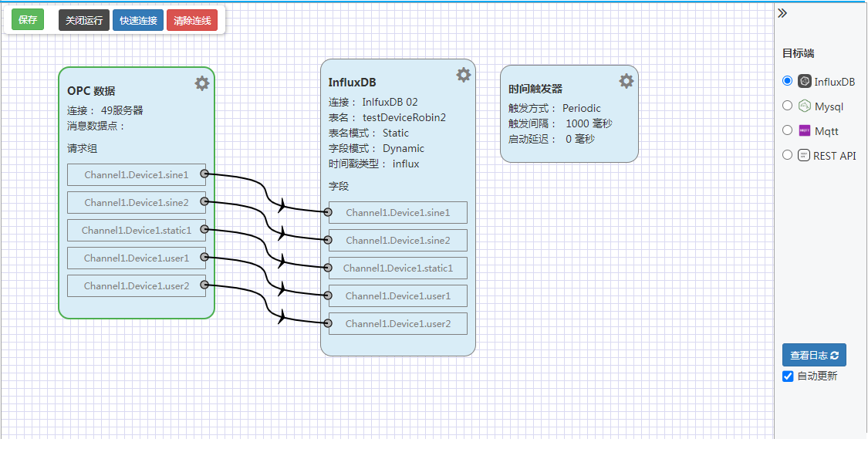Image resolution: width=868 pixels, height=449 pixels.
Task: Select the Mysql radio button
Action: [x=788, y=106]
